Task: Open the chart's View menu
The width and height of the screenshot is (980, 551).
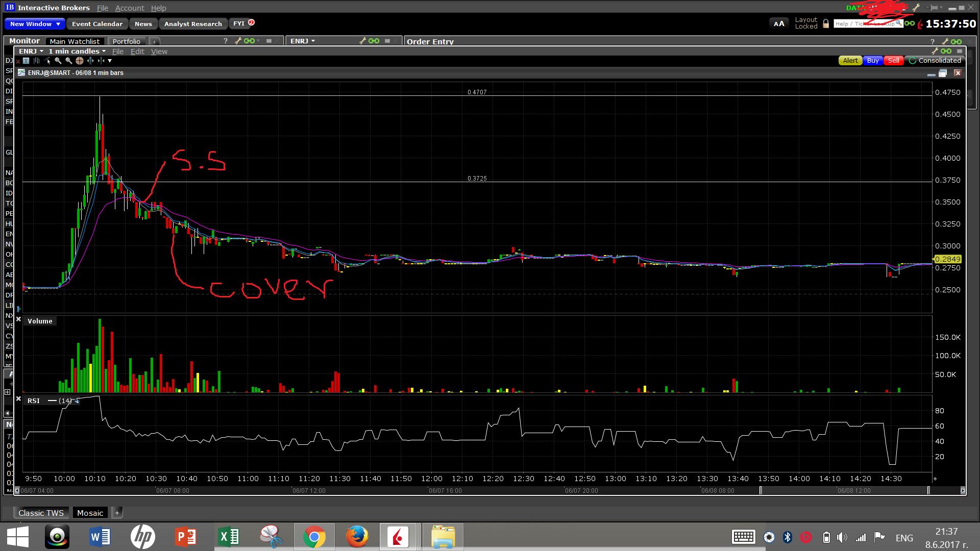Action: tap(159, 52)
